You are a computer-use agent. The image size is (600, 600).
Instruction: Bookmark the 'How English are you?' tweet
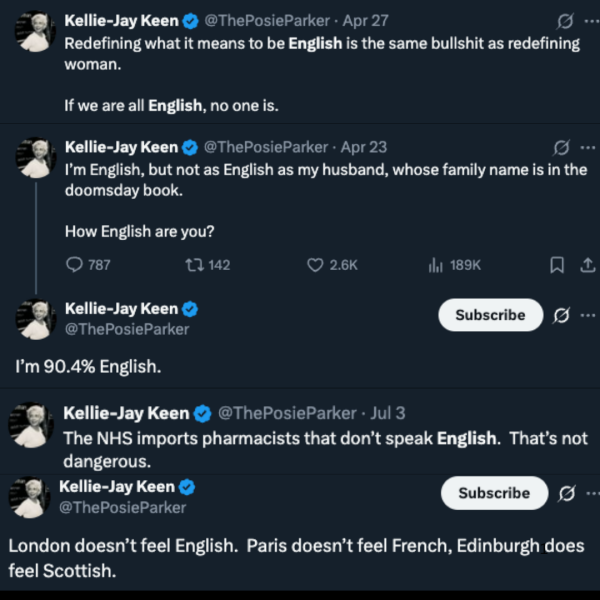pyautogui.click(x=558, y=265)
